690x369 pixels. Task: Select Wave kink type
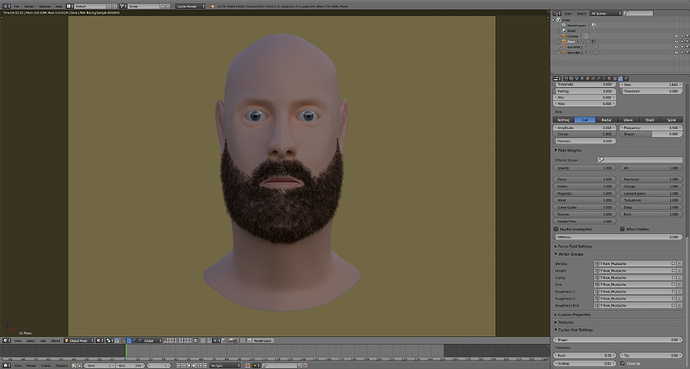(628, 120)
